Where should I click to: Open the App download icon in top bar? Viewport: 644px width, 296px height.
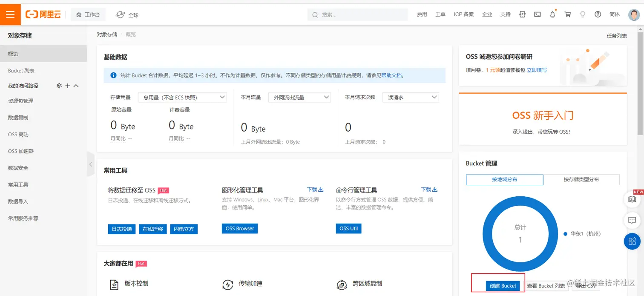click(522, 14)
